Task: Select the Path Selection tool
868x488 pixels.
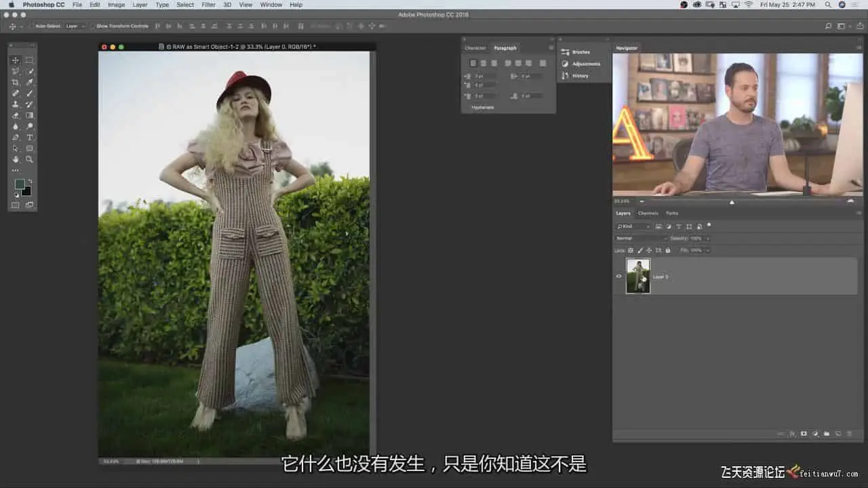Action: 16,148
